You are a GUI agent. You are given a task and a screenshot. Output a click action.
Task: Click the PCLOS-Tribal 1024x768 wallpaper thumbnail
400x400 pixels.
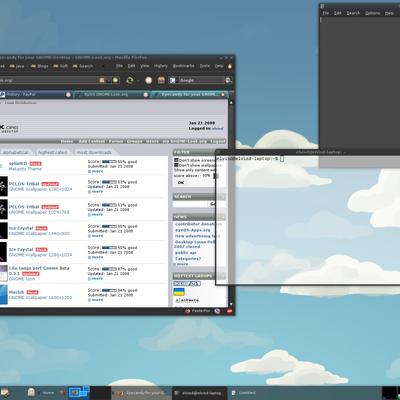(x=3, y=209)
